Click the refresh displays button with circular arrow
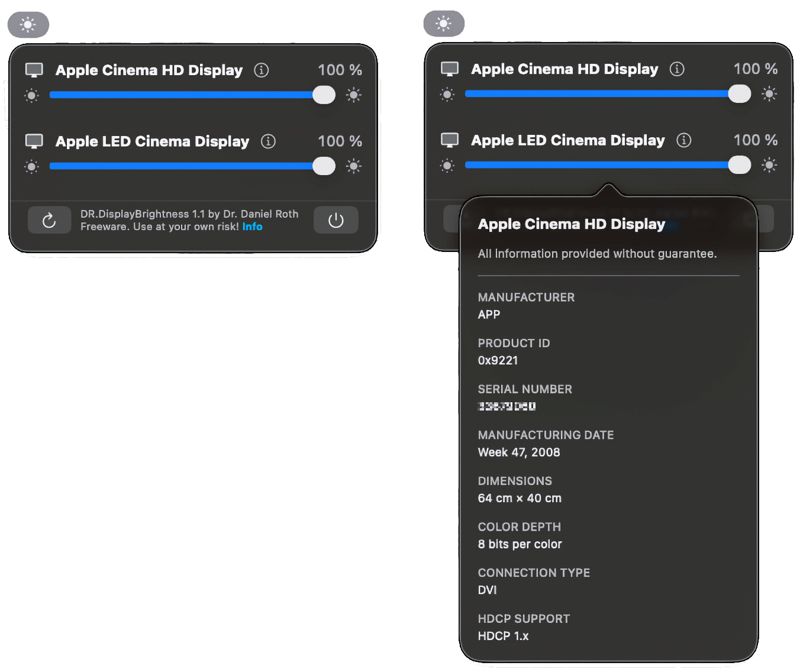Image resolution: width=800 pixels, height=672 pixels. pyautogui.click(x=49, y=220)
